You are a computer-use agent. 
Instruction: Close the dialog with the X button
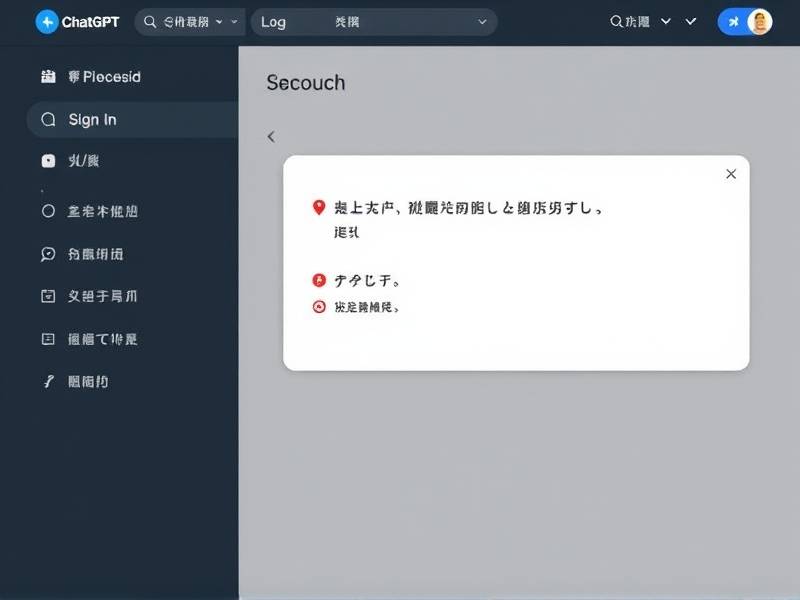[x=731, y=174]
